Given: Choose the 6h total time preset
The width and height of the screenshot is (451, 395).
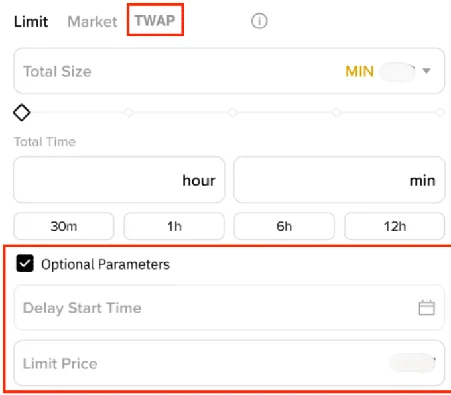Looking at the screenshot, I should (284, 226).
